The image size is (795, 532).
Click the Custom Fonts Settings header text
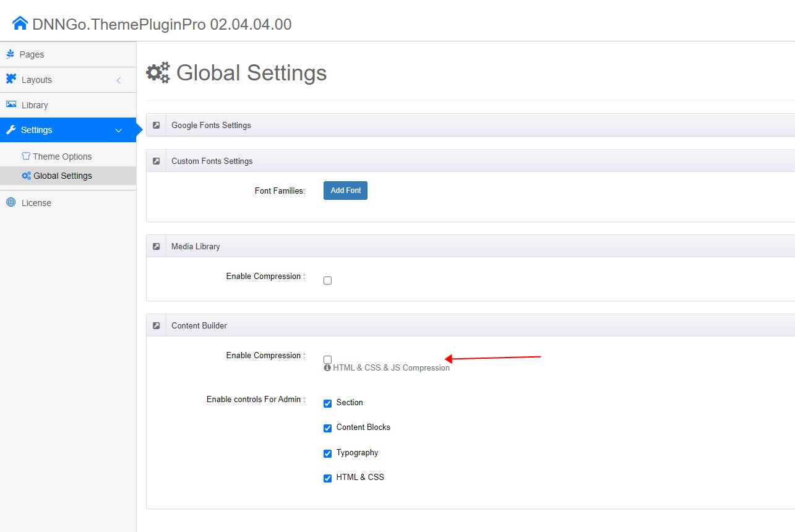tap(212, 161)
